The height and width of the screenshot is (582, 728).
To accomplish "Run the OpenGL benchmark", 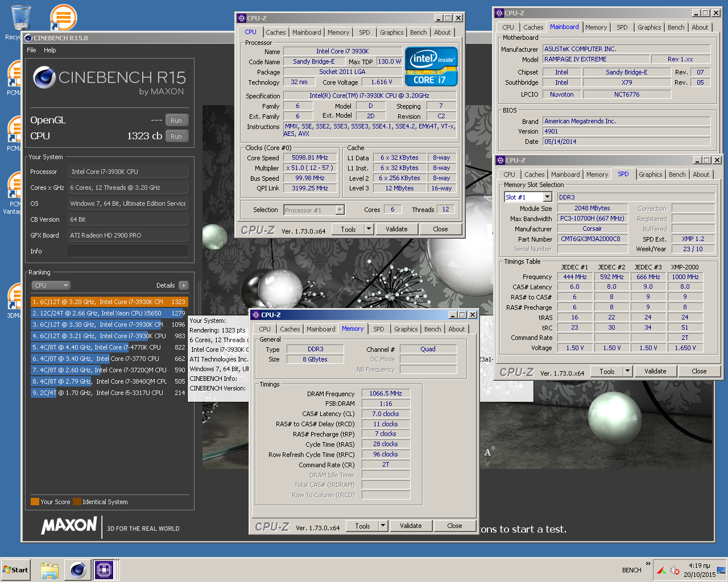I will pos(176,120).
